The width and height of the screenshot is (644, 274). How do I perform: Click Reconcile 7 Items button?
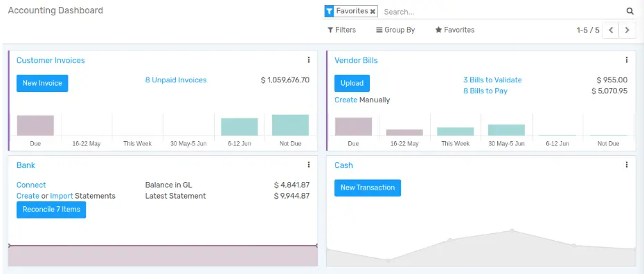pyautogui.click(x=51, y=210)
